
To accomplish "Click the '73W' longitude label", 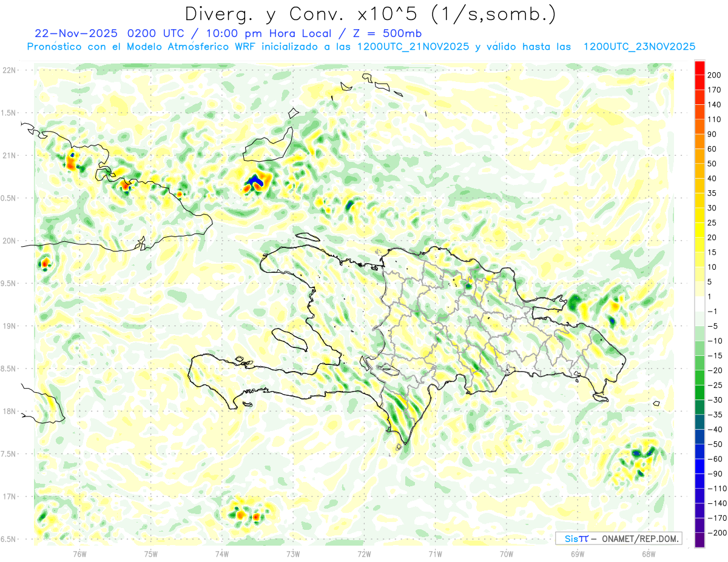I will [293, 555].
